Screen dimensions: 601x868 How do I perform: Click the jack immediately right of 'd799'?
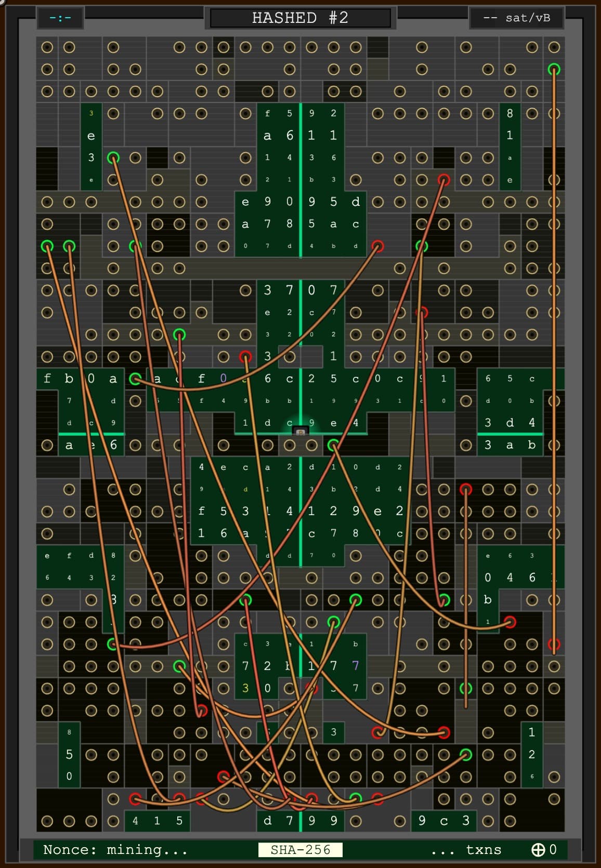click(356, 821)
